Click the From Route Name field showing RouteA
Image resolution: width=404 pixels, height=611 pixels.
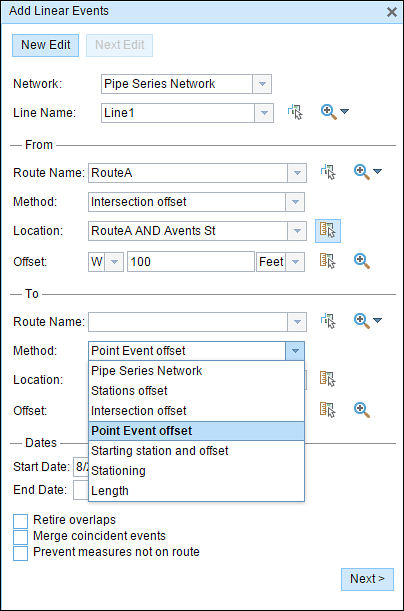pos(188,173)
